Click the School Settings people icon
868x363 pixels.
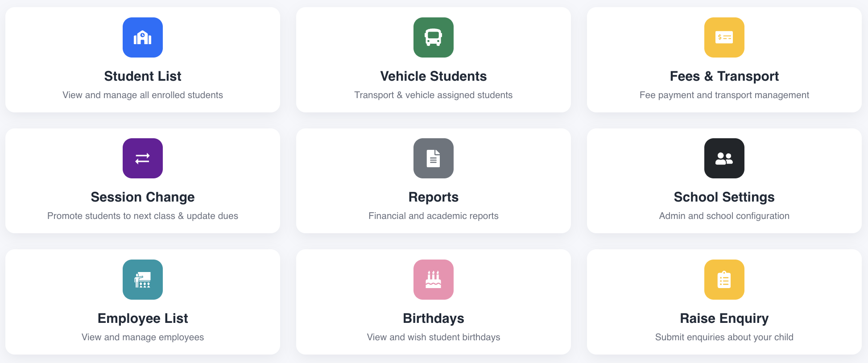[724, 158]
